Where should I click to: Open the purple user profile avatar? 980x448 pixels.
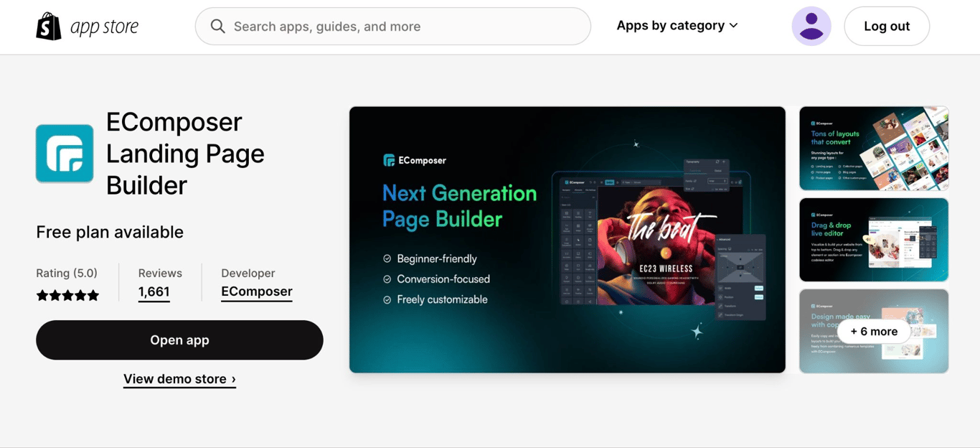coord(811,26)
